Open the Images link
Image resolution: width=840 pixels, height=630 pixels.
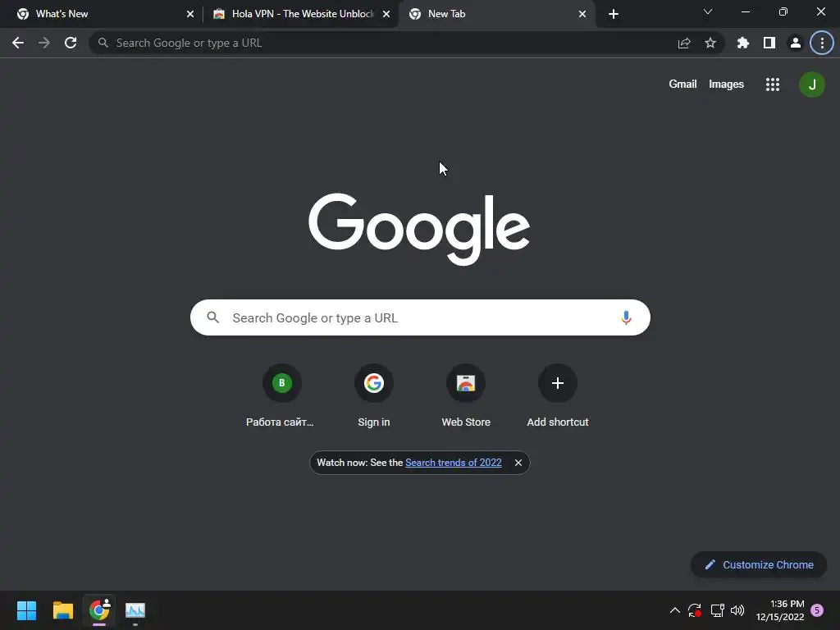727,84
